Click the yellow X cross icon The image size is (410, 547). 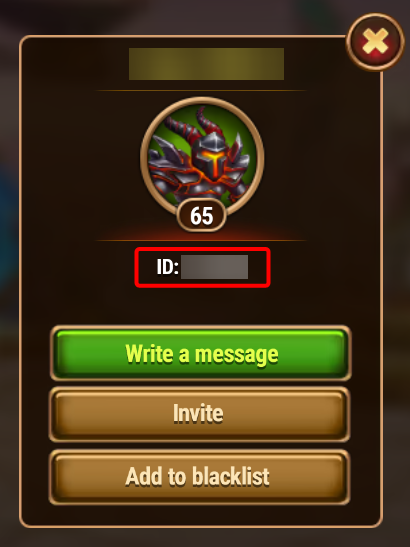[x=375, y=41]
